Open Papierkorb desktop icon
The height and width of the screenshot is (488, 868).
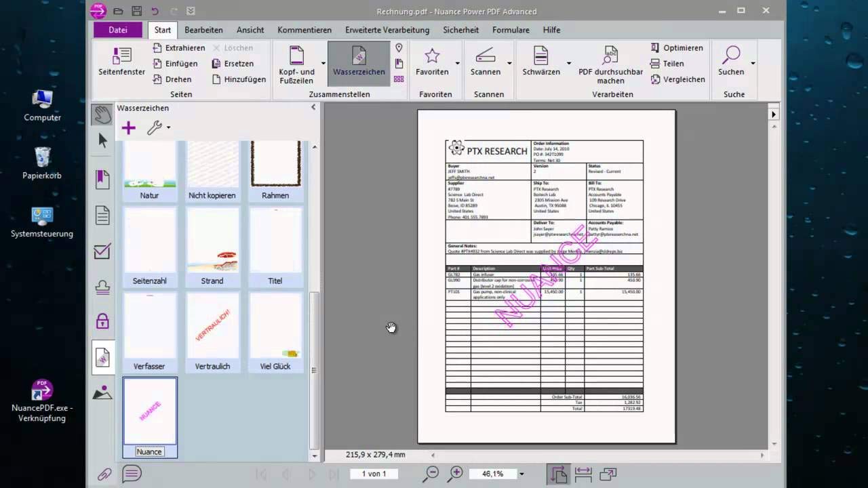pyautogui.click(x=42, y=163)
